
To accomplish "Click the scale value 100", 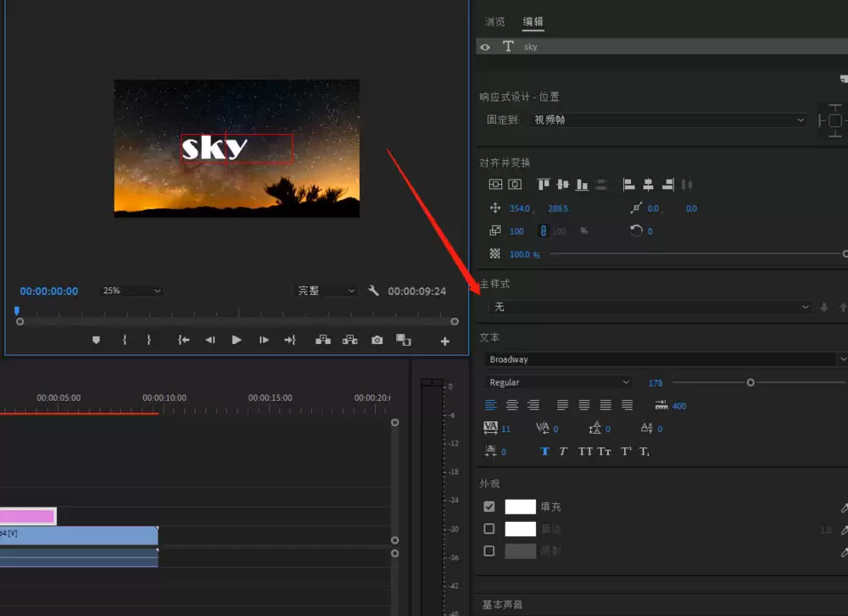I will point(516,231).
